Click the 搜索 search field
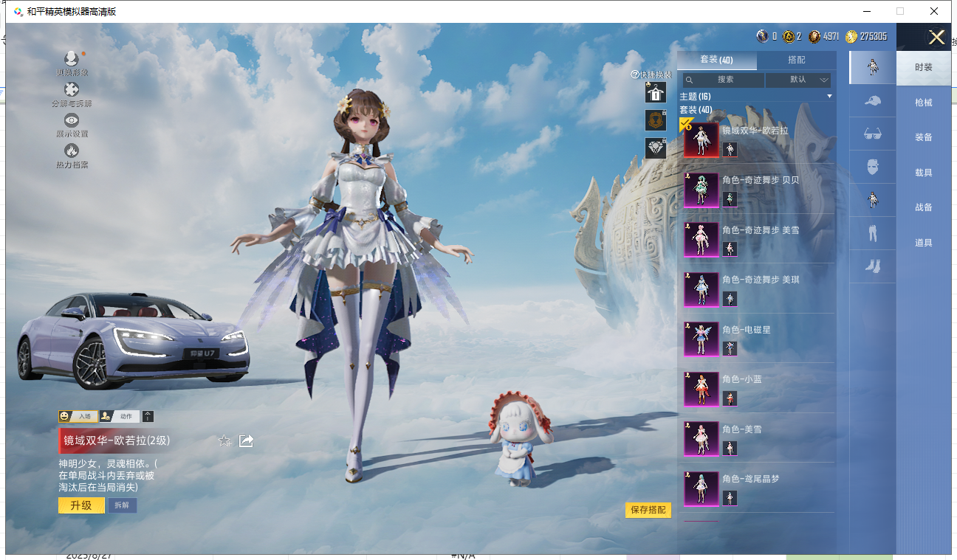The width and height of the screenshot is (957, 560). coord(724,80)
